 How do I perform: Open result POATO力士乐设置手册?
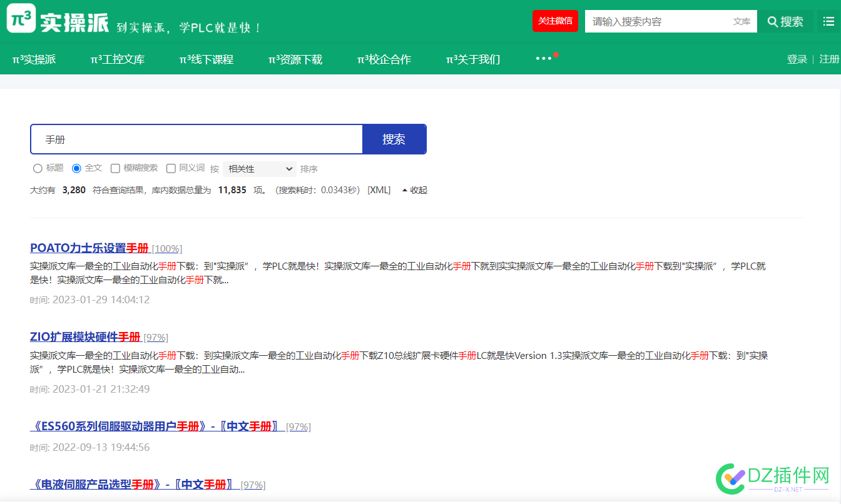click(x=89, y=248)
